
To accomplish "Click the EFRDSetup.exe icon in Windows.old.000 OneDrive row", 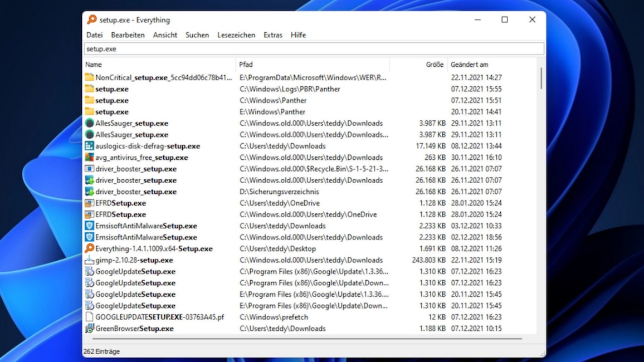I will [89, 214].
